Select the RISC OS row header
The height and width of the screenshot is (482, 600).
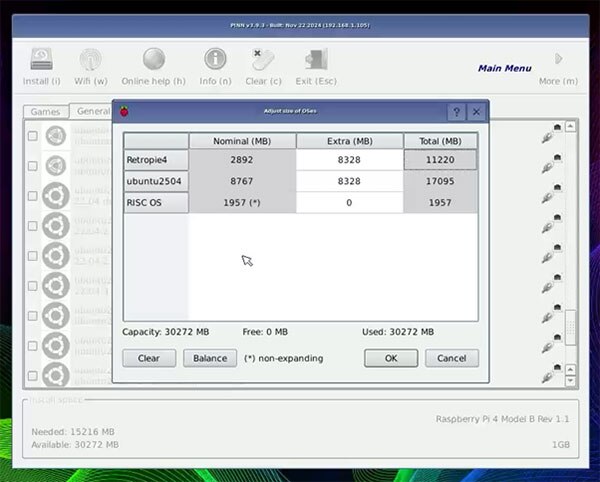point(156,202)
